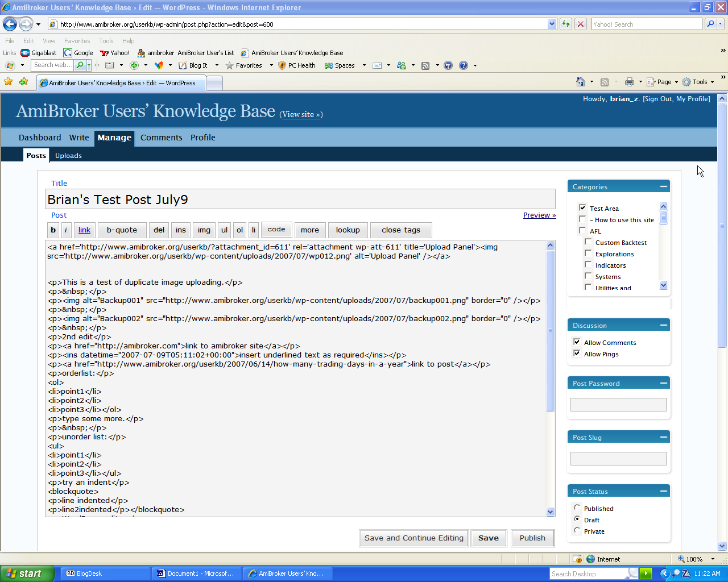Screen dimensions: 728x582
Task: Open the Write tab in WordPress
Action: pos(79,138)
